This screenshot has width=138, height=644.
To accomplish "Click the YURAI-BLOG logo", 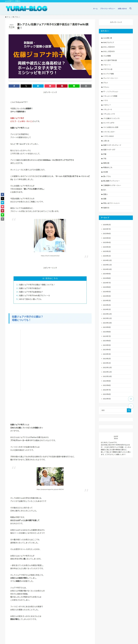I will coord(27,8).
